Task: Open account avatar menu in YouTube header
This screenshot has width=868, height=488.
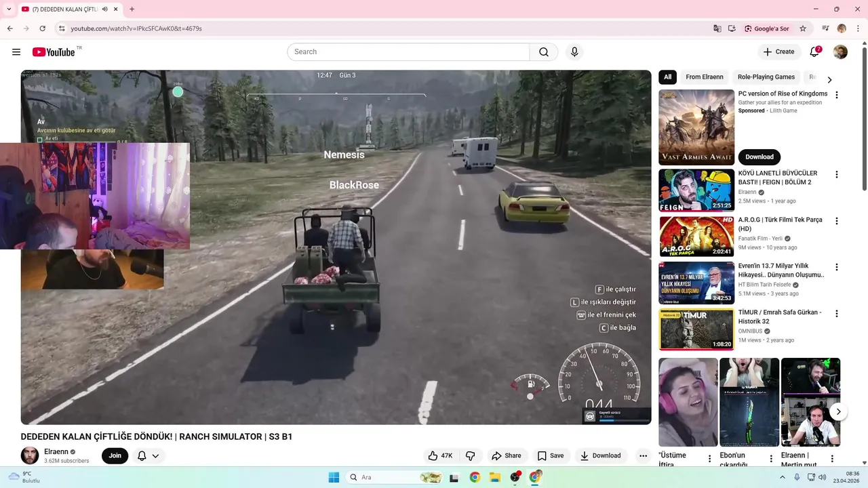Action: coord(840,52)
